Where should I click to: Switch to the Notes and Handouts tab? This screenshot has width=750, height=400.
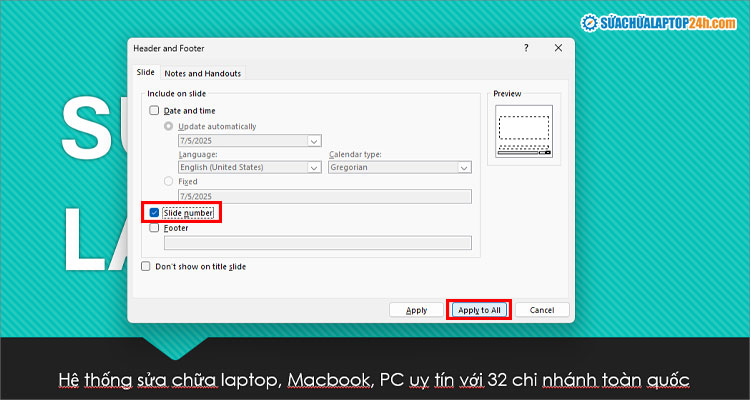(x=203, y=73)
